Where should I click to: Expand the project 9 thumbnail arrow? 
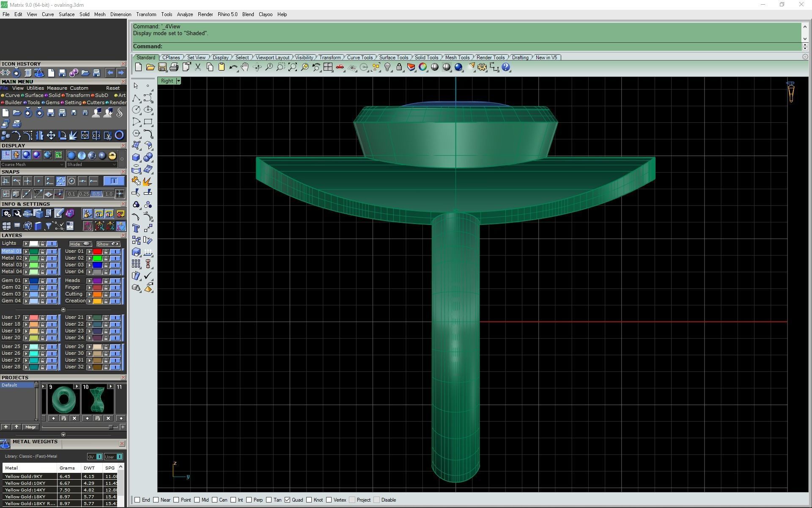(76, 387)
